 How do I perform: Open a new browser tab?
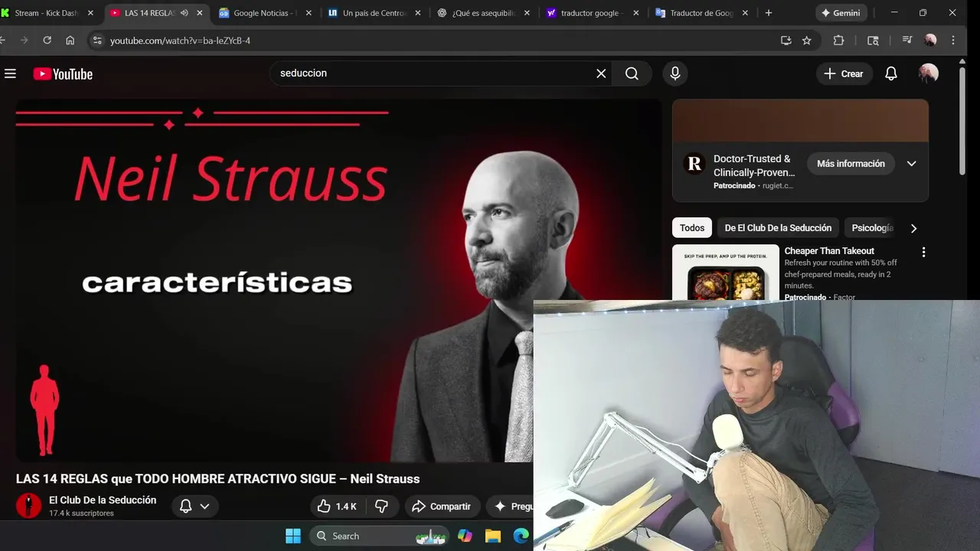point(769,13)
